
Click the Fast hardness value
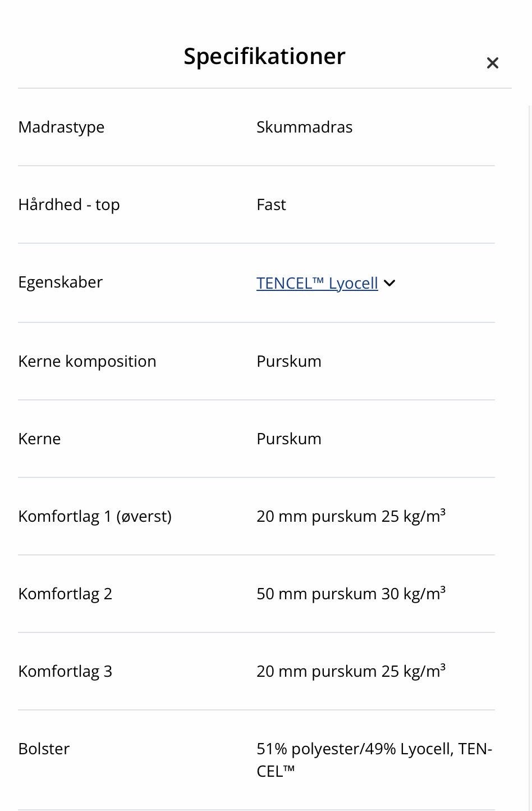[271, 204]
